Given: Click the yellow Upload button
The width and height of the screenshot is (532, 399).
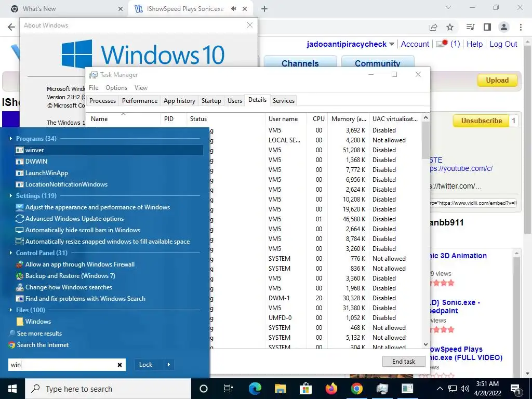Looking at the screenshot, I should [x=497, y=81].
